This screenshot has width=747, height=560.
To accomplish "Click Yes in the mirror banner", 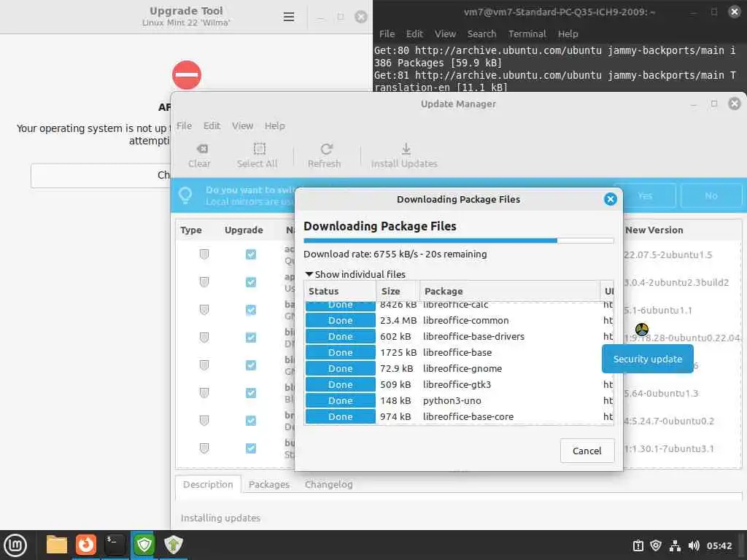I will point(645,195).
